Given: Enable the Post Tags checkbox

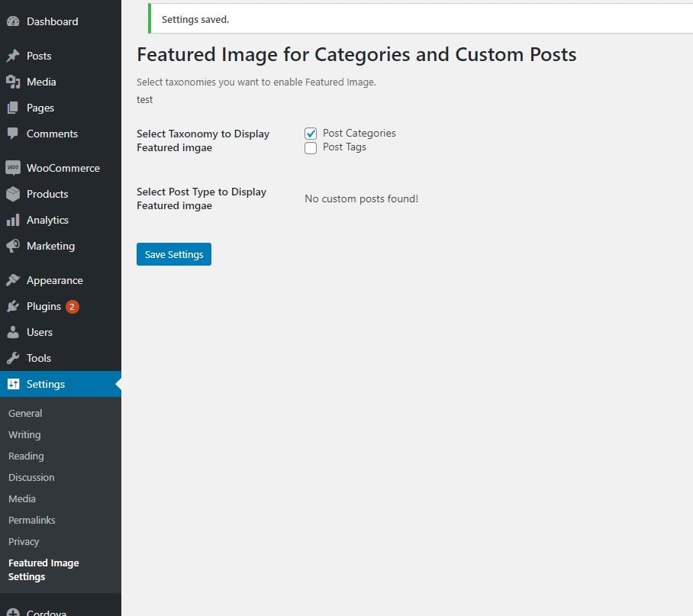Looking at the screenshot, I should (x=311, y=147).
